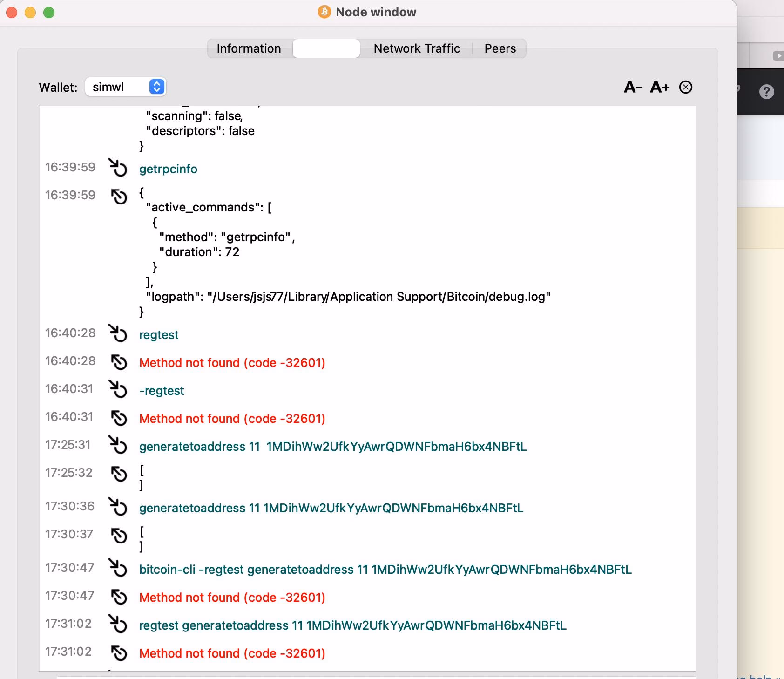Viewport: 784px width, 679px height.
Task: Click the request arrow beside the 17:25:31 generatetoaddress entry
Action: 118,446
